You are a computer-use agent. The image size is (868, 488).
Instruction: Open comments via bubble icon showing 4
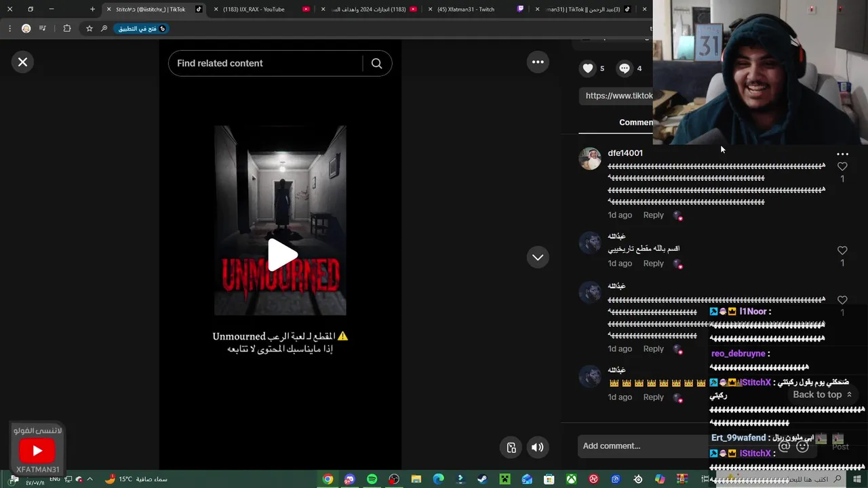(x=625, y=68)
